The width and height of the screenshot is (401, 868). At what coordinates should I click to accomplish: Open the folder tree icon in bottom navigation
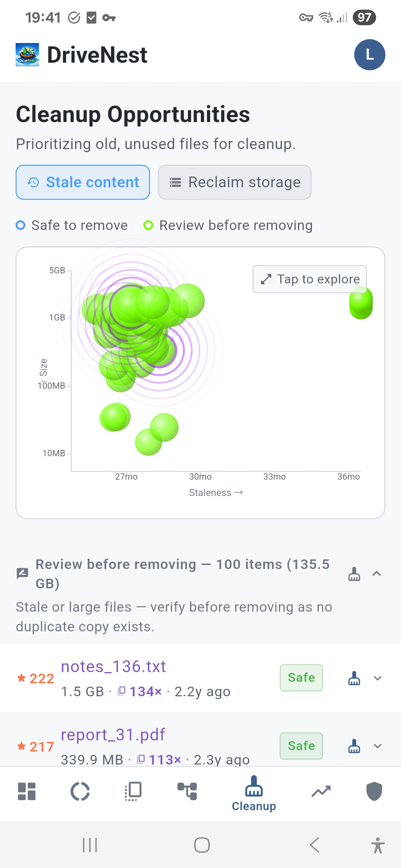pyautogui.click(x=187, y=791)
